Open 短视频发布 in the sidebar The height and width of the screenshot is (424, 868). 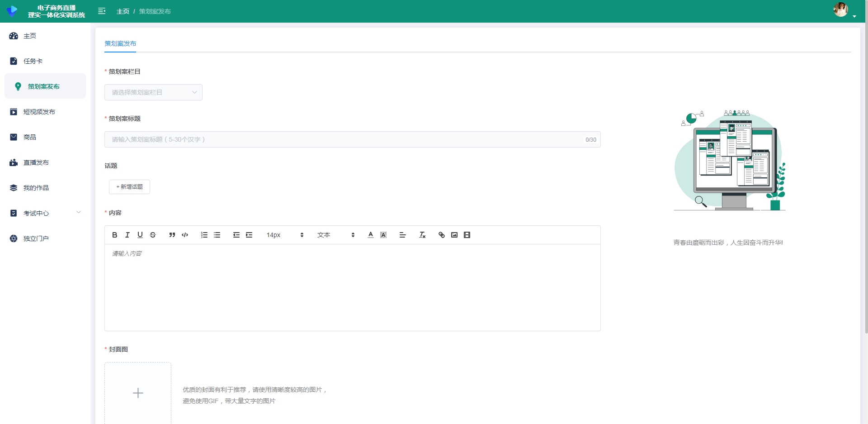(x=39, y=112)
